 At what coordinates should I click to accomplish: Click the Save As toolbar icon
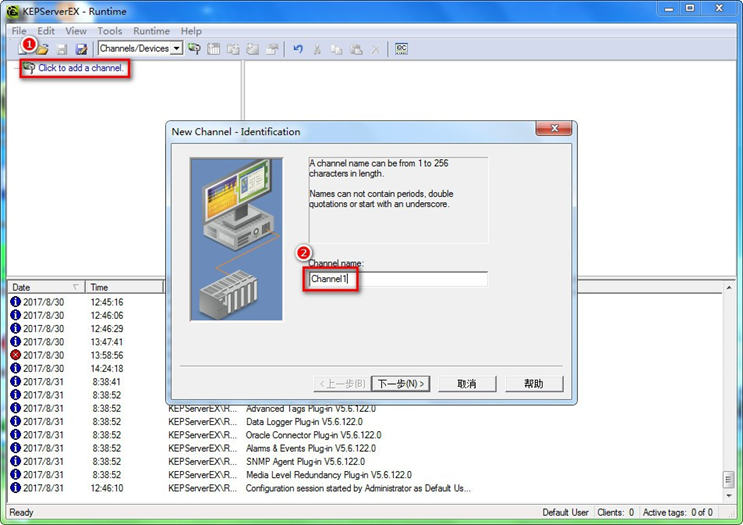point(82,49)
